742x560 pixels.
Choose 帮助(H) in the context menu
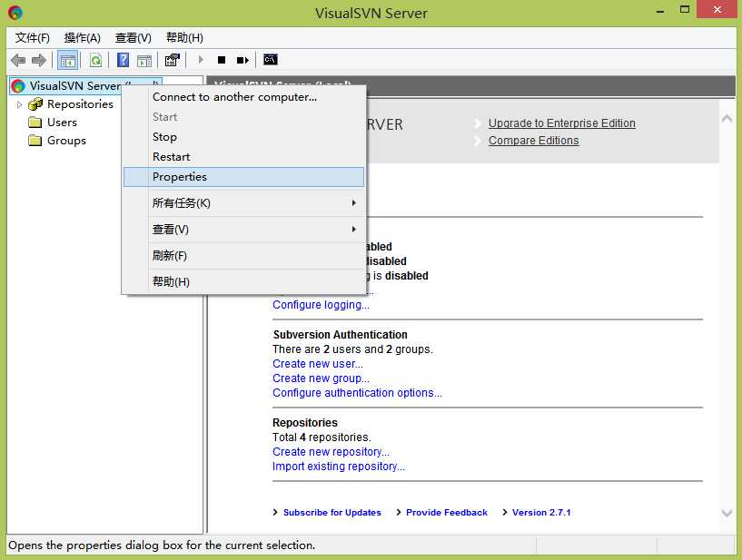click(x=243, y=282)
